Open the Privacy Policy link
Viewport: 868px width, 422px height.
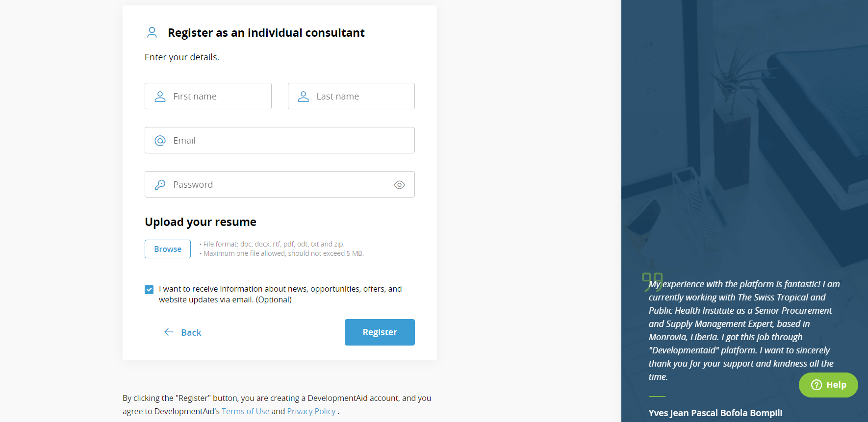(311, 411)
